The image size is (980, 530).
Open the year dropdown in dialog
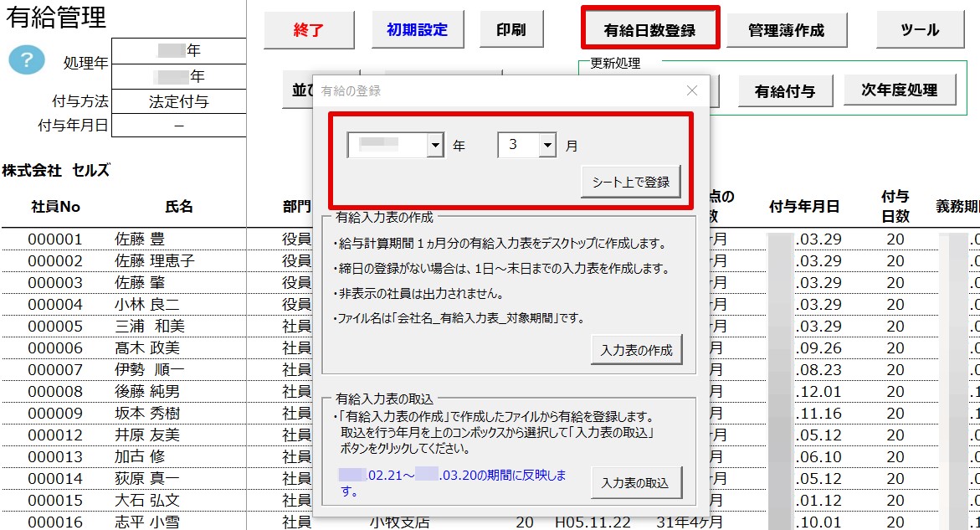[434, 146]
